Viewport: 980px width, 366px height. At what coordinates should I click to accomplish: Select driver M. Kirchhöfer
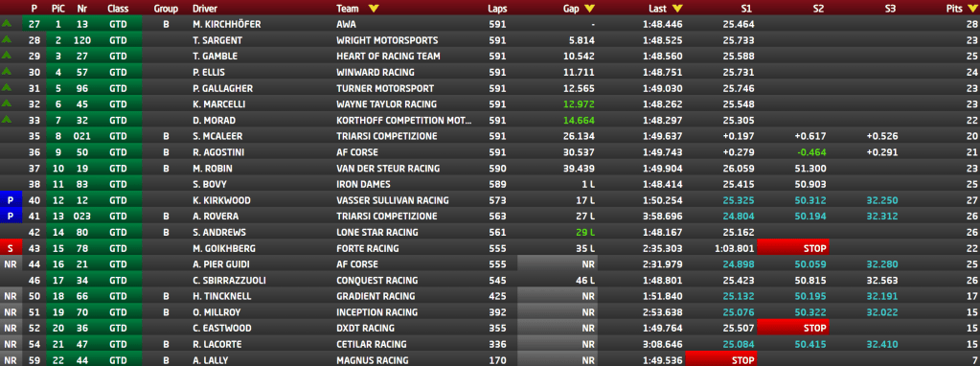pyautogui.click(x=227, y=24)
